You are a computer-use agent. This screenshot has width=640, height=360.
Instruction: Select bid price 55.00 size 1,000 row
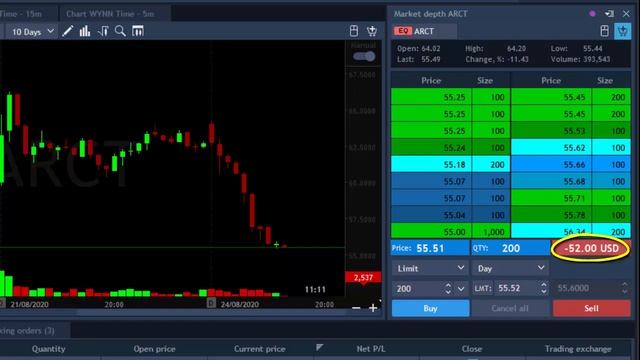pyautogui.click(x=451, y=231)
